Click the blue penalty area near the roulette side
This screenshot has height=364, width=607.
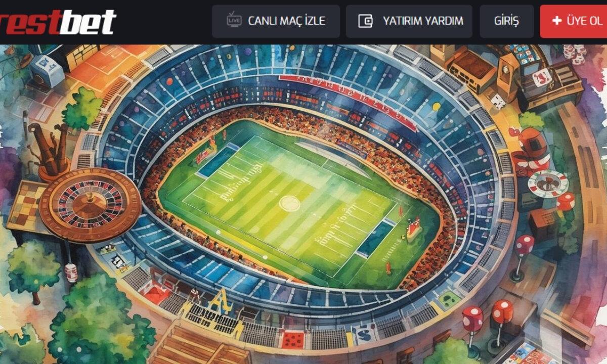[x=216, y=161]
